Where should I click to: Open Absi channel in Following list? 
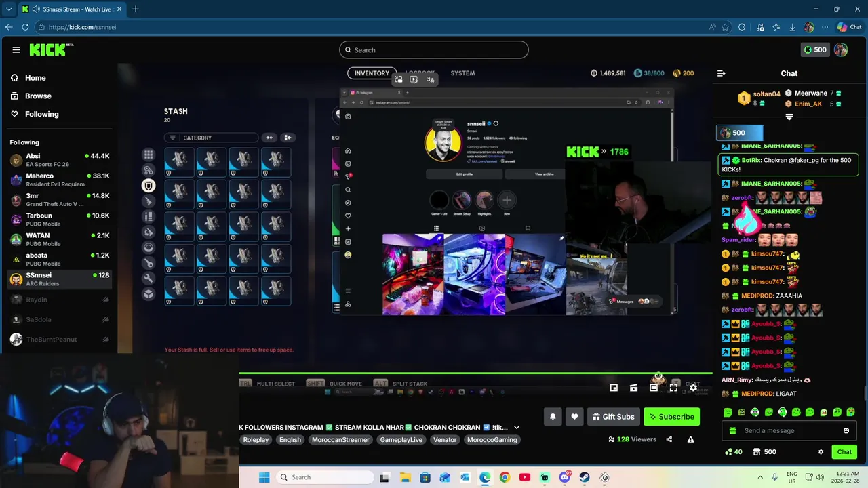[x=60, y=160]
